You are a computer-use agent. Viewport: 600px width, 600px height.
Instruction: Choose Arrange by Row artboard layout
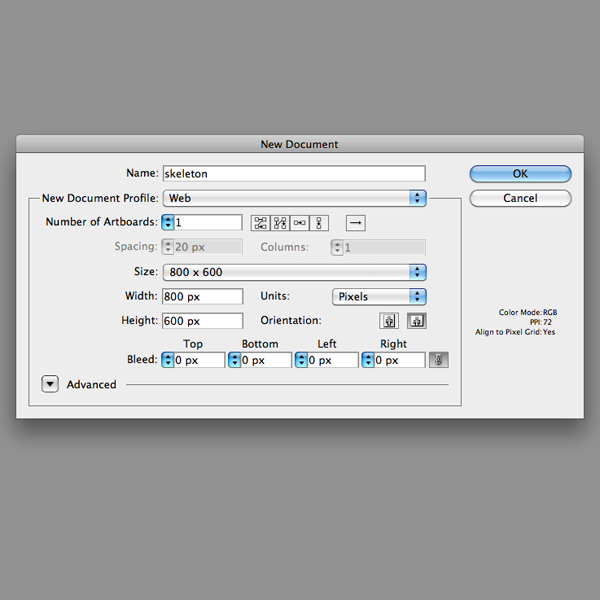[x=301, y=223]
